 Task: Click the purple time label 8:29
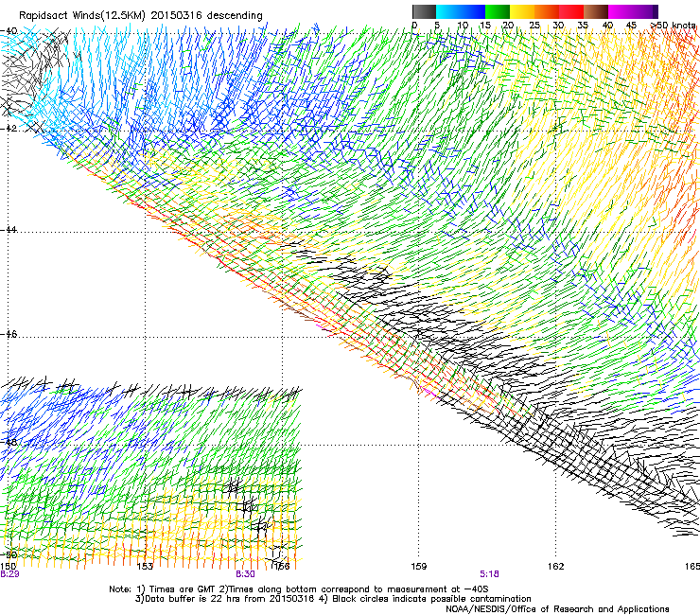[x=9, y=574]
